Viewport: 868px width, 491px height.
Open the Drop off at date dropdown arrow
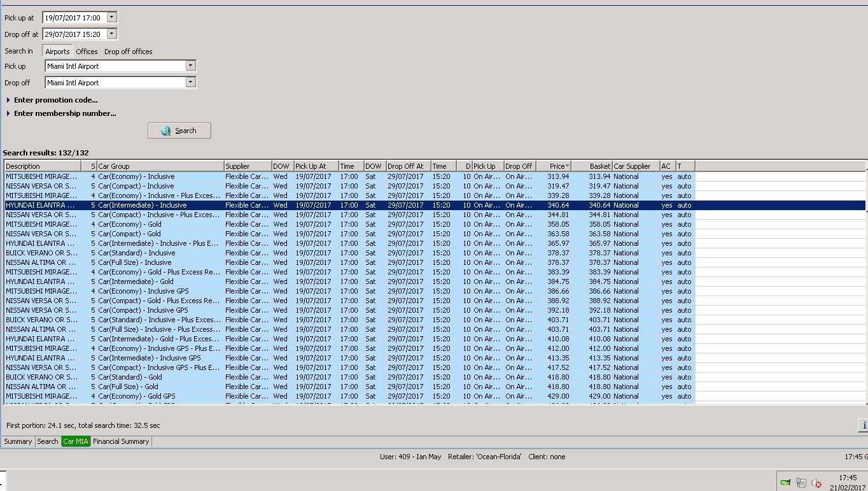pyautogui.click(x=111, y=34)
